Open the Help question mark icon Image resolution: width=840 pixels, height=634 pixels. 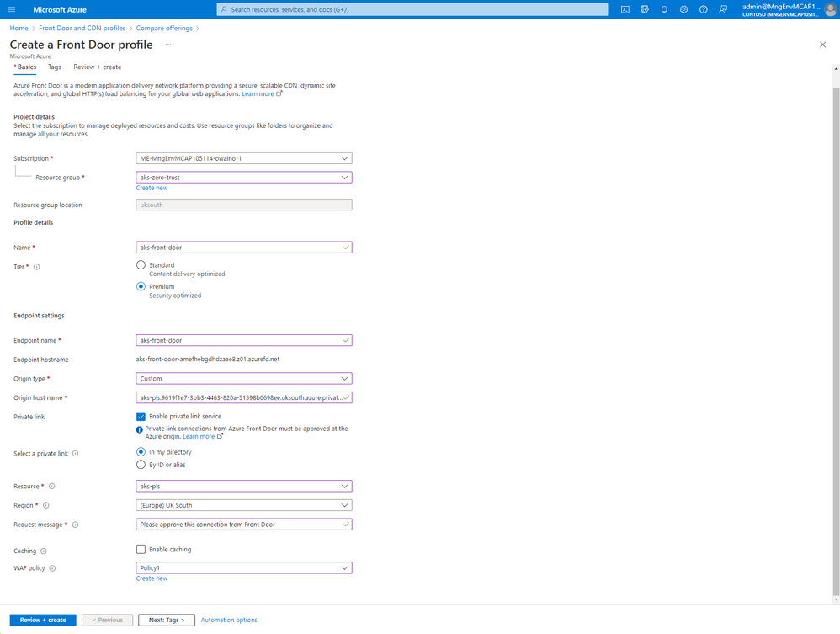click(x=704, y=9)
